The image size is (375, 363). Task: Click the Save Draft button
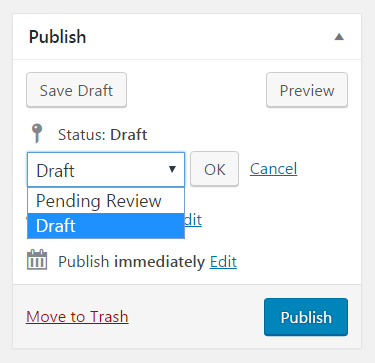[76, 90]
